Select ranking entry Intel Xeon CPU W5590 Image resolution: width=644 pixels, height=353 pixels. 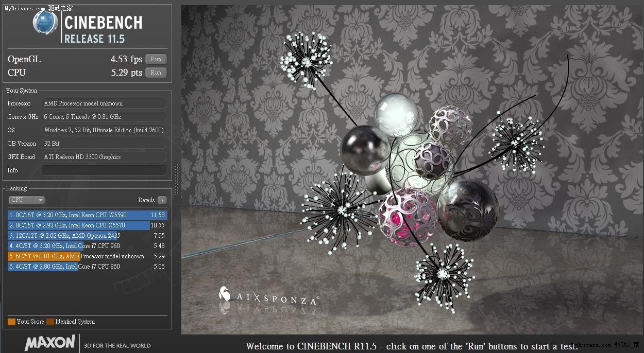[x=87, y=215]
